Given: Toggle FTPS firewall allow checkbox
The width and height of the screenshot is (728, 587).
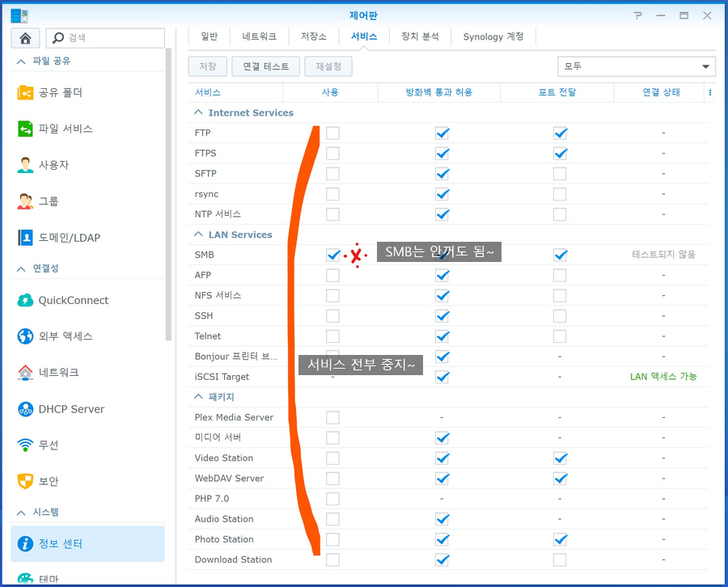Looking at the screenshot, I should 442,153.
